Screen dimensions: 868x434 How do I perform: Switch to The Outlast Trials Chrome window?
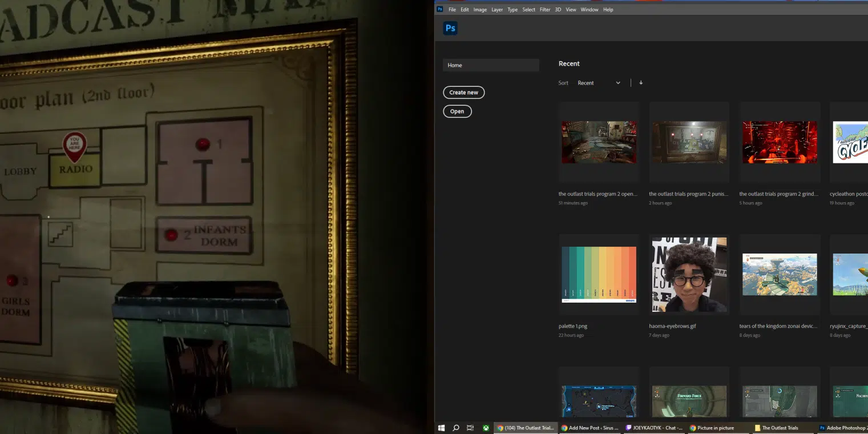pos(526,428)
